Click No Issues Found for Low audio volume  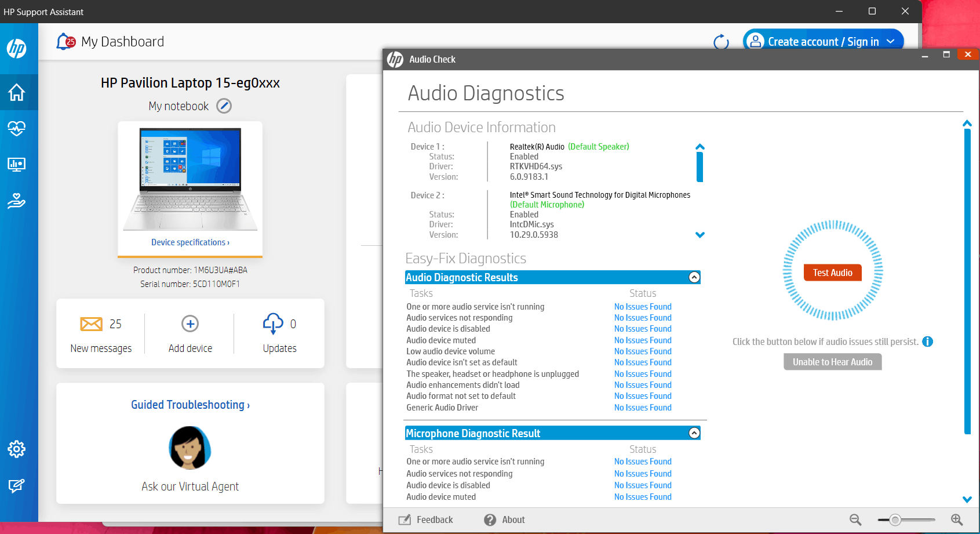643,351
